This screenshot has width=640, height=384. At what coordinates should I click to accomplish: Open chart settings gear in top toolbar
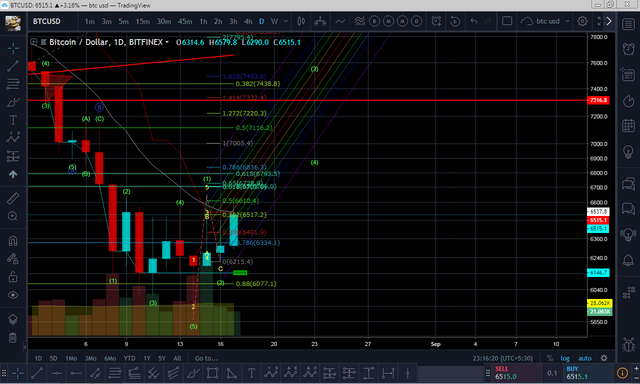pos(582,21)
